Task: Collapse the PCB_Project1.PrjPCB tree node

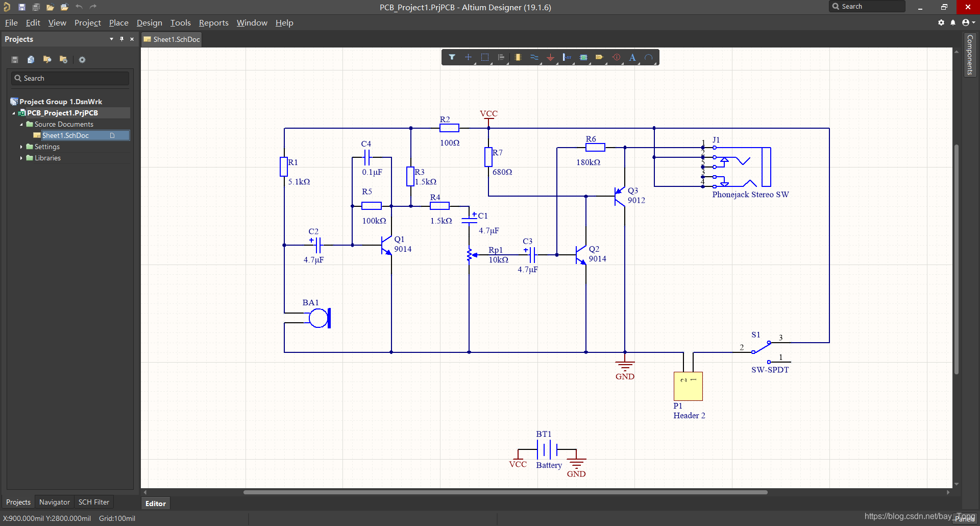Action: [14, 113]
